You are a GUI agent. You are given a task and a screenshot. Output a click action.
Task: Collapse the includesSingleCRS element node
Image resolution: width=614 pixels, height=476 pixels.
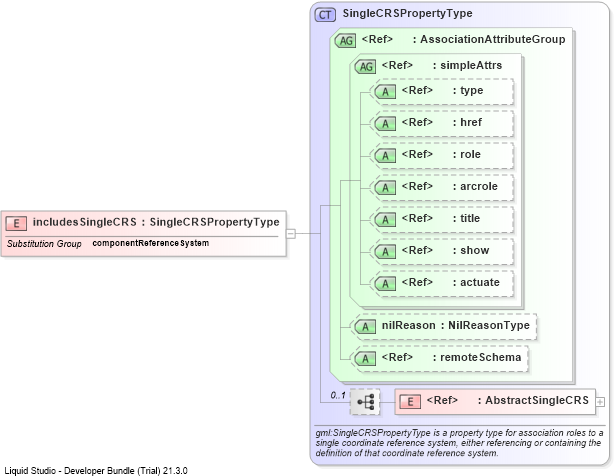click(291, 234)
